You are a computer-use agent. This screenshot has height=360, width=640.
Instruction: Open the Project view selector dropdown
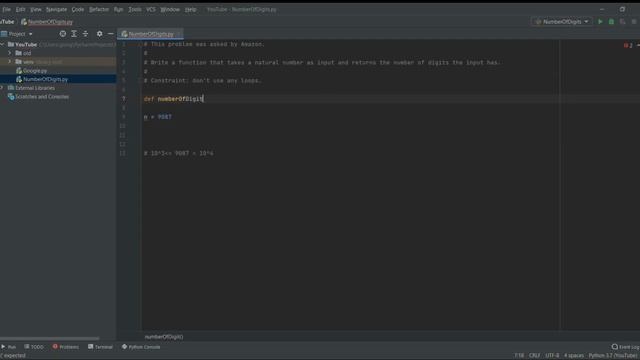(x=17, y=34)
